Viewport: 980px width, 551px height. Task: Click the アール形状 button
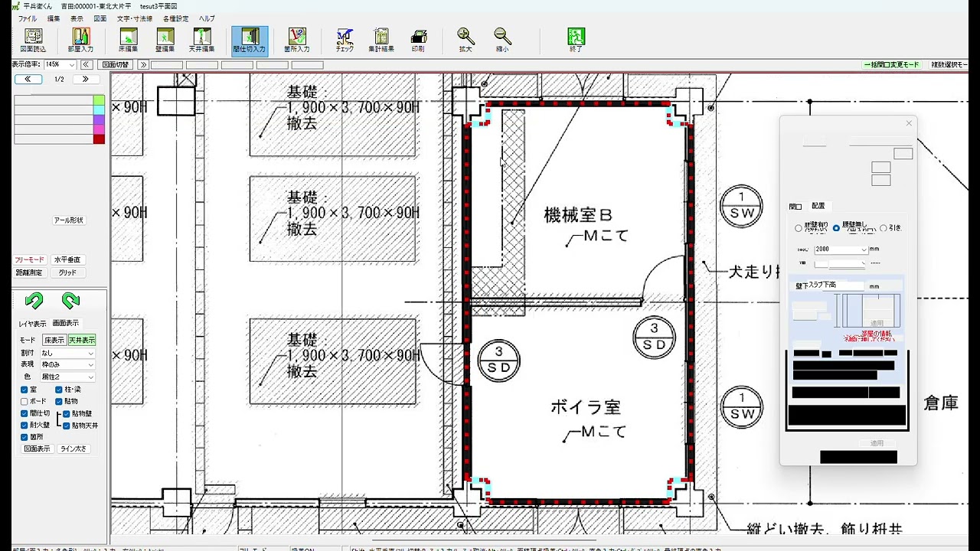point(68,220)
